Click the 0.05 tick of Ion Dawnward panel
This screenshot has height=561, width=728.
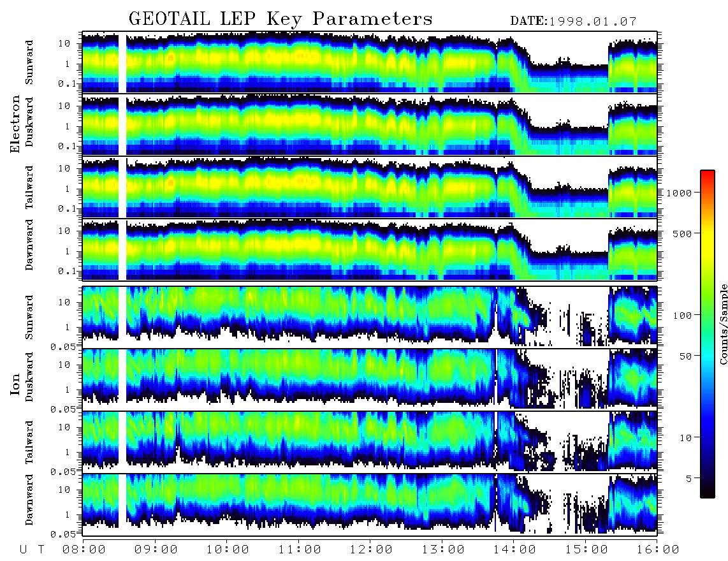click(63, 534)
